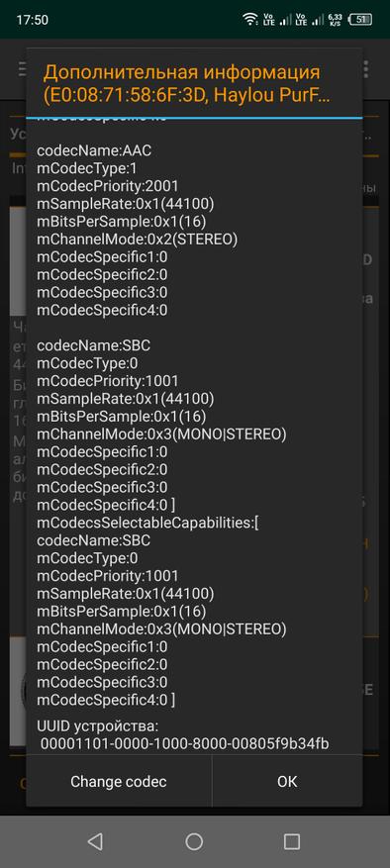390x868 pixels.
Task: Tap the mCodecsSelectableCapabilities heading line
Action: (x=147, y=523)
